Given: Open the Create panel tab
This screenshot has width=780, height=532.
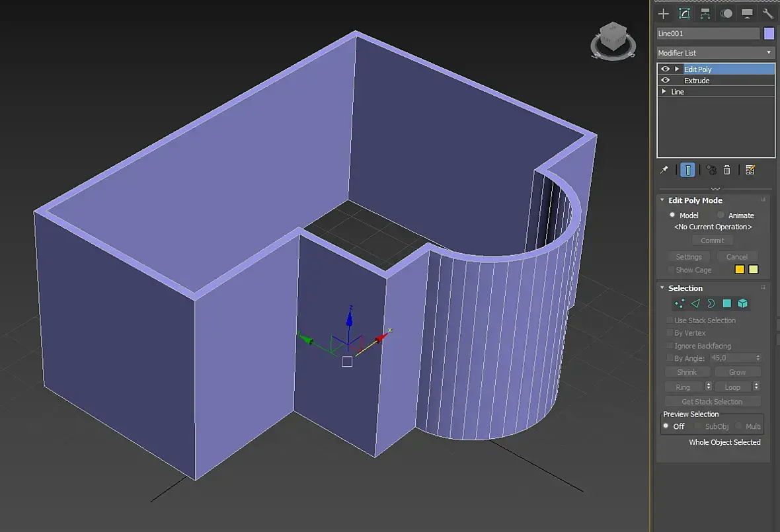Looking at the screenshot, I should tap(664, 14).
